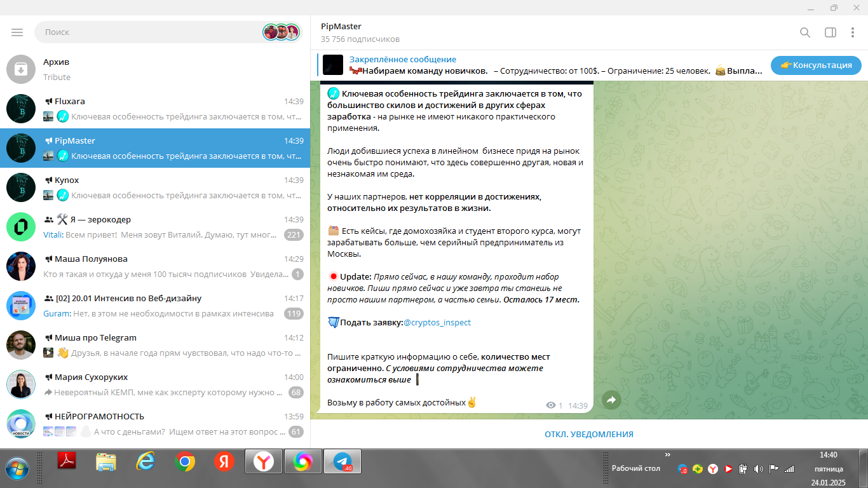Open the @cryptos_inspect link

point(437,323)
